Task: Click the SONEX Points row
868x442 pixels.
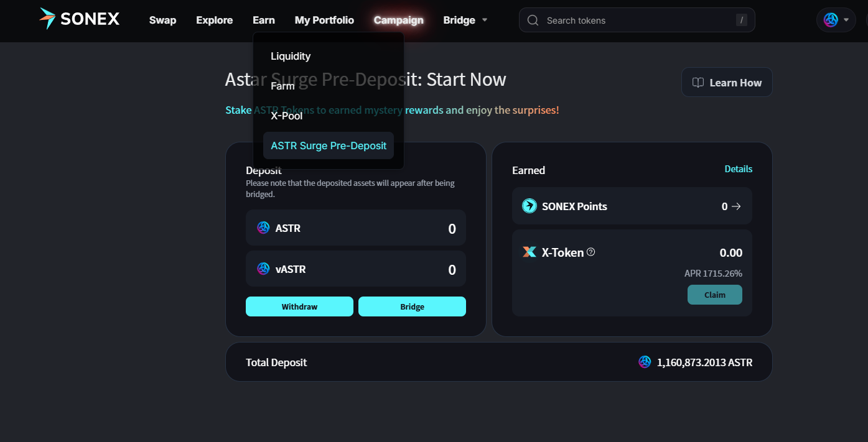Action: pos(632,206)
